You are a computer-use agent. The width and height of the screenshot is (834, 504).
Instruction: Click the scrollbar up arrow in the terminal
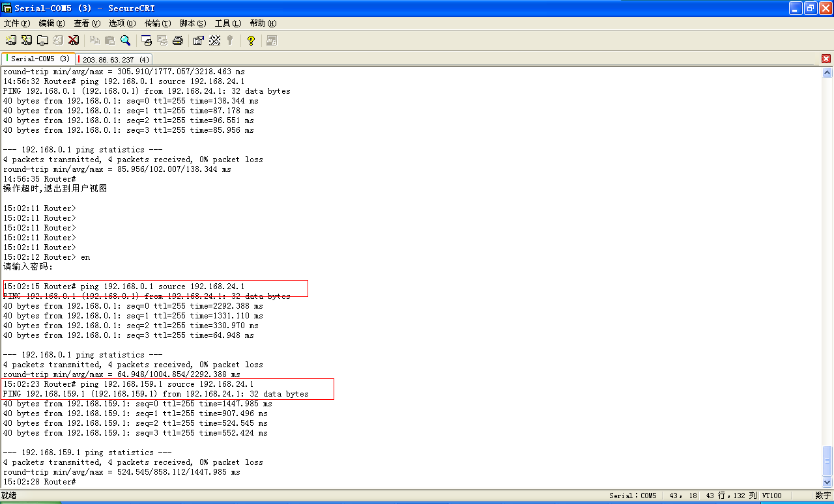(827, 72)
